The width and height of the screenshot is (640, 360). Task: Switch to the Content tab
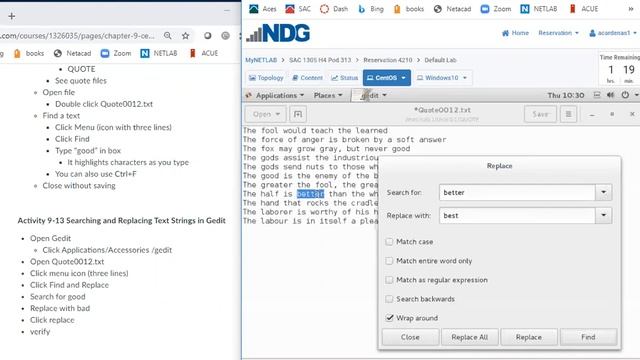click(307, 78)
